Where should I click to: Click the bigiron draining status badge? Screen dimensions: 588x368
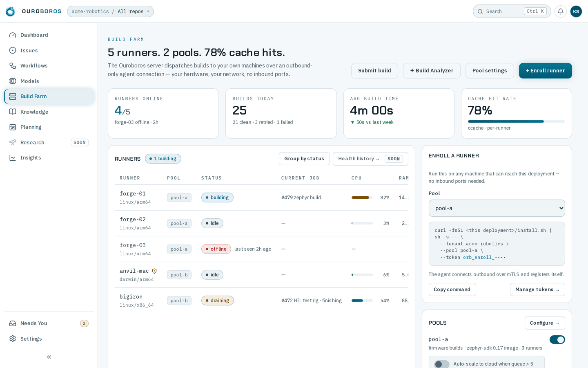[x=218, y=301]
